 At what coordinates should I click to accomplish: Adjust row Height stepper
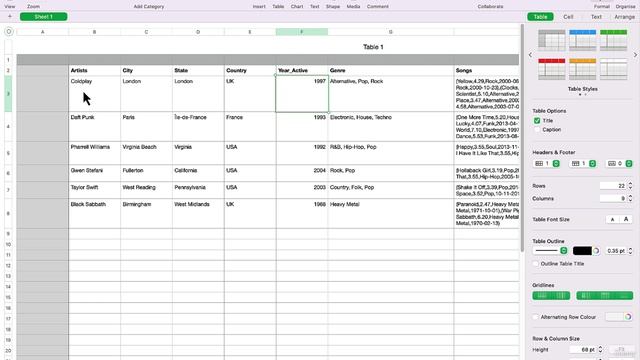600,349
